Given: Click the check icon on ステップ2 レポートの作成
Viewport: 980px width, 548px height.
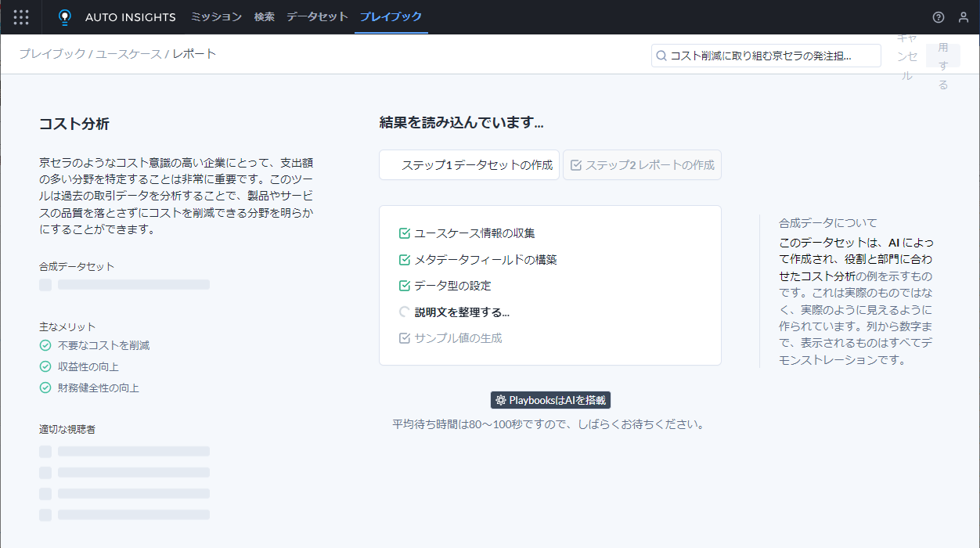Looking at the screenshot, I should (576, 165).
